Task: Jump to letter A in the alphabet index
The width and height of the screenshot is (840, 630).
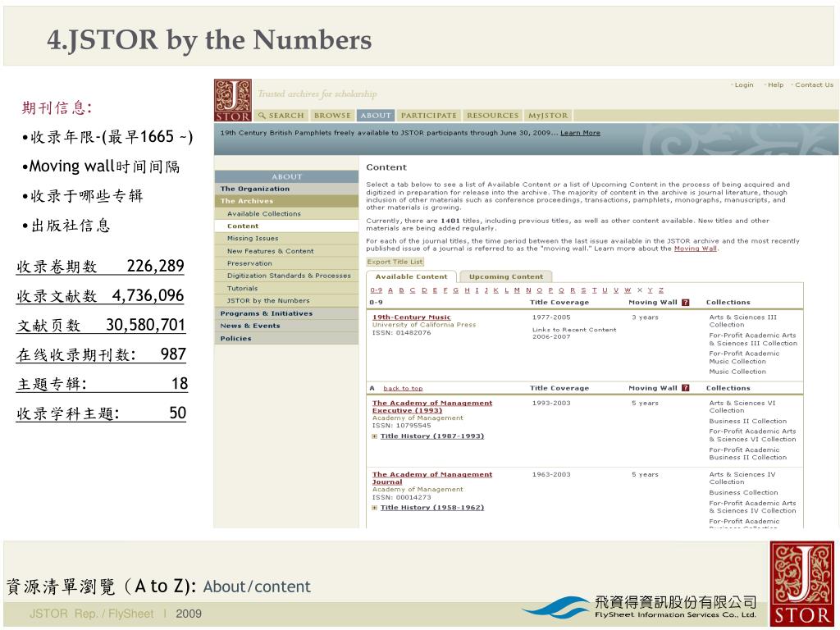Action: (390, 290)
